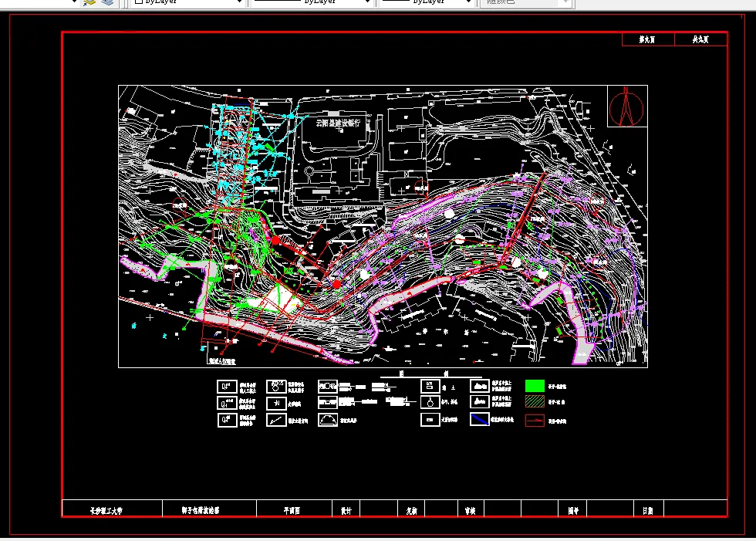Select the middle rectangle legend symbol in third column
The width and height of the screenshot is (756, 541).
click(x=328, y=401)
